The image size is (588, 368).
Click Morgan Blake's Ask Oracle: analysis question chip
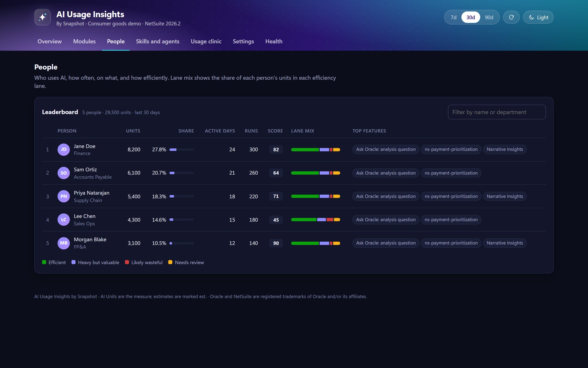click(x=386, y=243)
